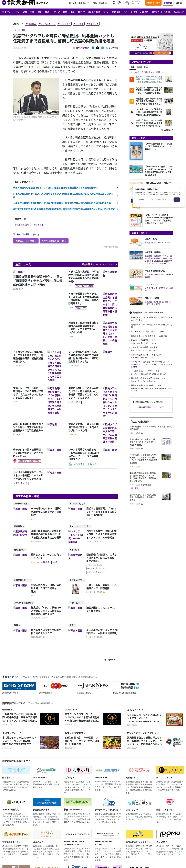Click the #クマ被害 hot word tag

78,24
